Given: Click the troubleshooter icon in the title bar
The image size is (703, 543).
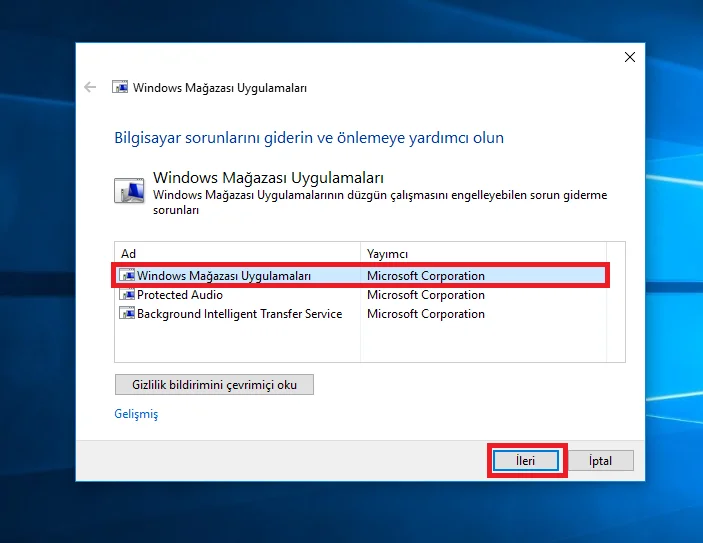Looking at the screenshot, I should click(x=120, y=87).
